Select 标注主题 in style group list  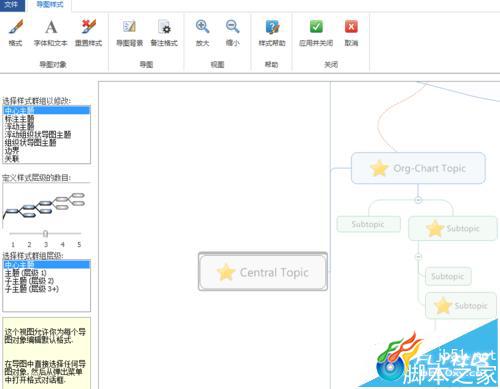click(20, 119)
